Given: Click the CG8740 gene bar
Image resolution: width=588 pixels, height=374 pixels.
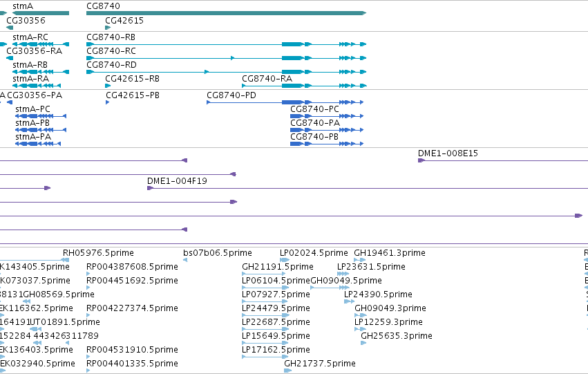Looking at the screenshot, I should 226,13.
